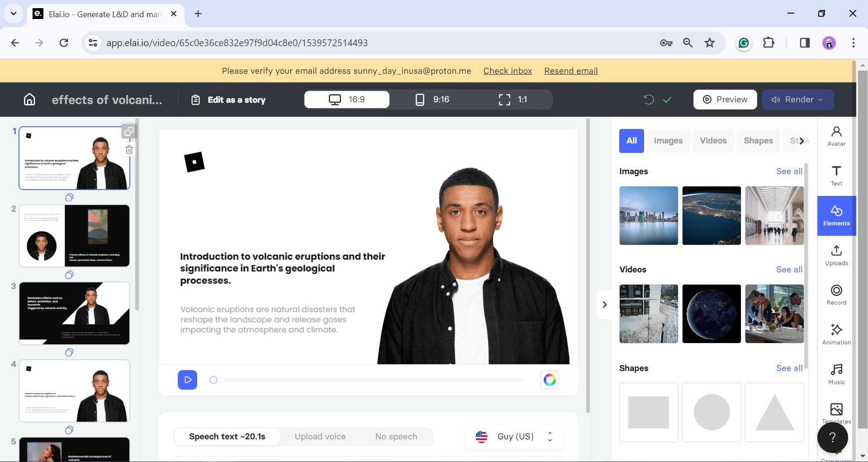868x462 pixels.
Task: See all Images
Action: 789,171
